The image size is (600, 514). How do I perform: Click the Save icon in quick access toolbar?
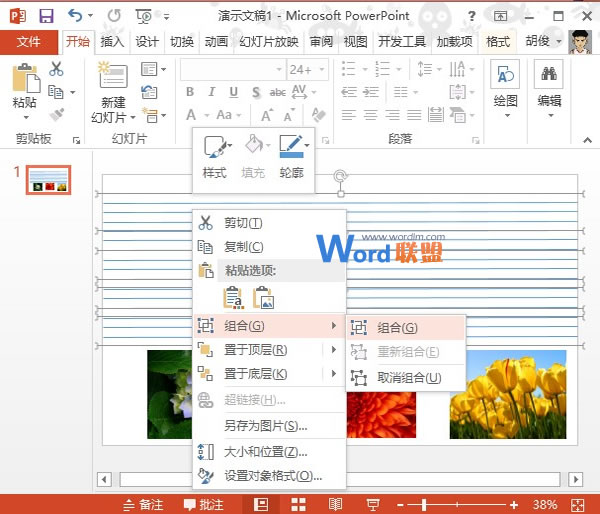[x=46, y=16]
